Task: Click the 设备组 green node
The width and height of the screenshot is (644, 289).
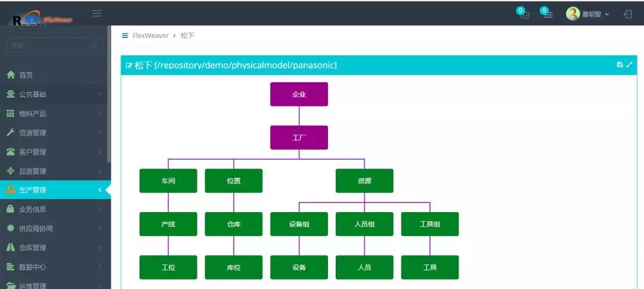Action: [299, 224]
